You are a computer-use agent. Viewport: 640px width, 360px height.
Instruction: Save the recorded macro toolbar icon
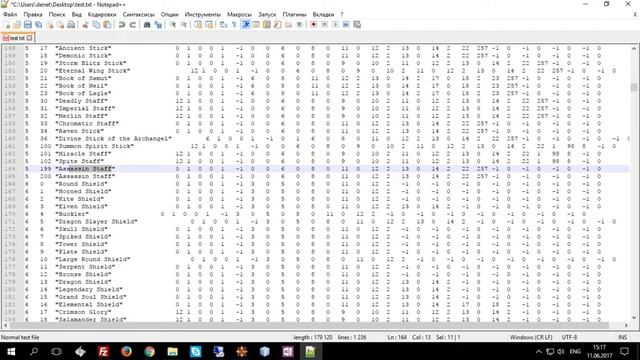point(357,25)
